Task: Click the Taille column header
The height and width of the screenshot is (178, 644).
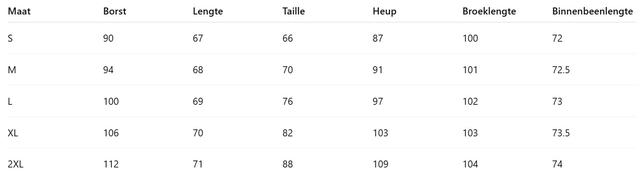Action: coord(294,12)
